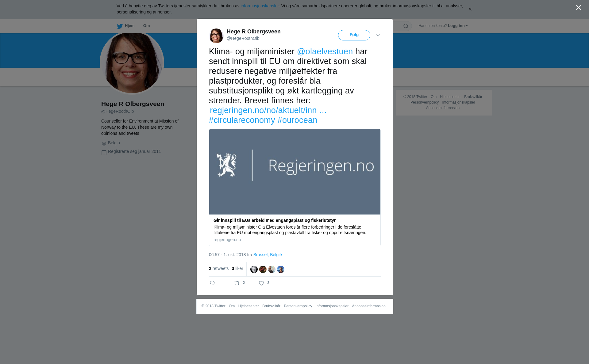Dismiss the cookie notice banner
Viewport: 589px width, 364px height.
(470, 9)
